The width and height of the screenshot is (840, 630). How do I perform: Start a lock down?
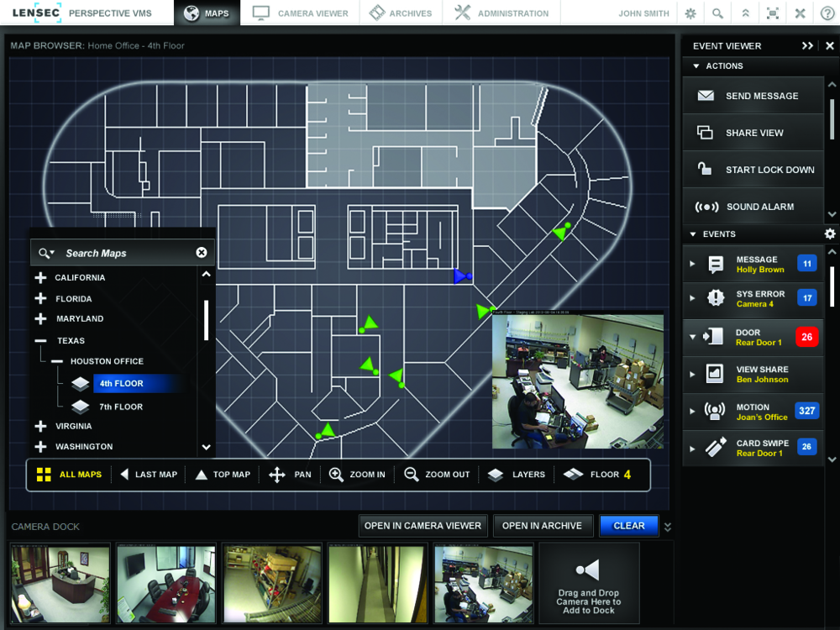tap(753, 169)
